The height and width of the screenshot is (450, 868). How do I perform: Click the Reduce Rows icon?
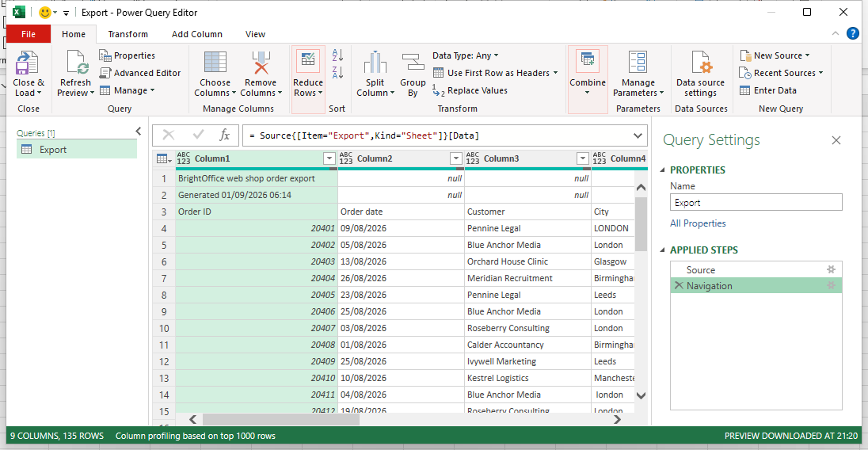[x=308, y=61]
